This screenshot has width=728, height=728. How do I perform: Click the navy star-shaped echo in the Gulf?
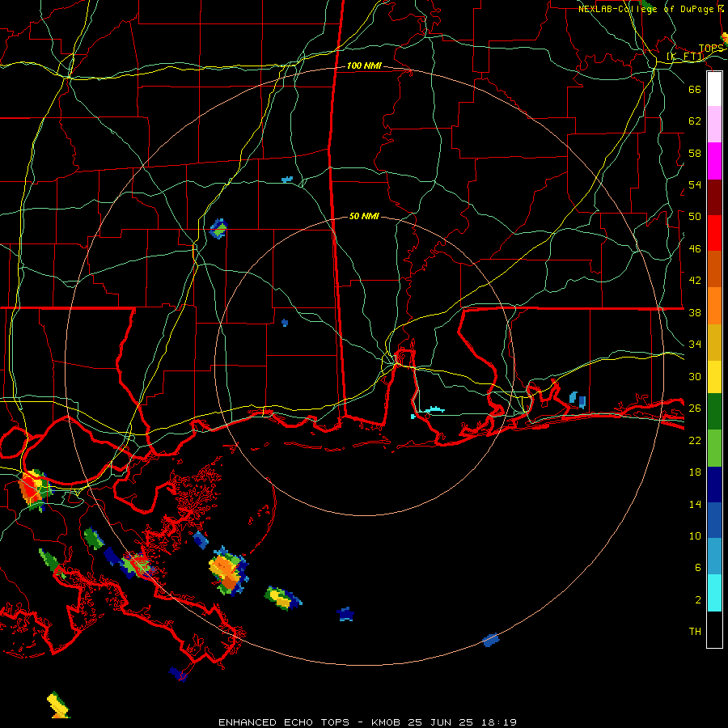tap(346, 614)
